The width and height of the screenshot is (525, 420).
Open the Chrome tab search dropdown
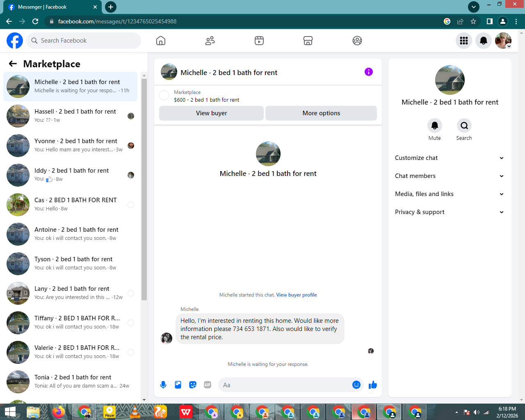pos(474,7)
